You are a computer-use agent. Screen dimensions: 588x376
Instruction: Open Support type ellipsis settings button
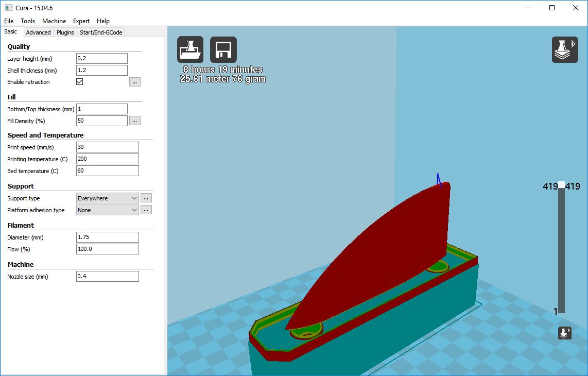146,198
